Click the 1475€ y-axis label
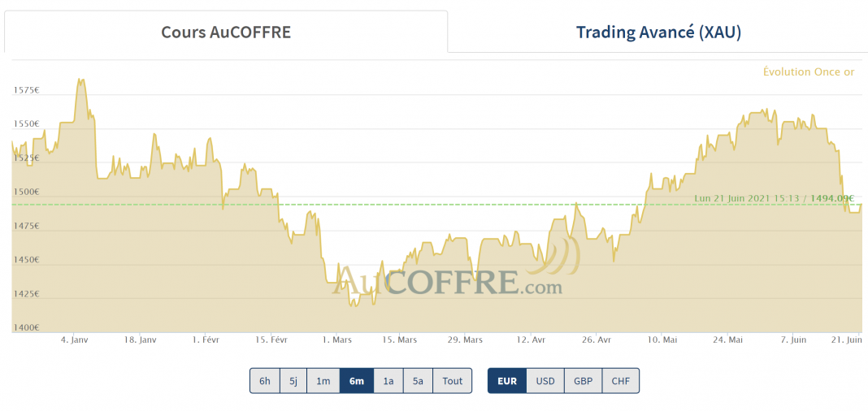Image resolution: width=868 pixels, height=411 pixels. click(x=25, y=226)
